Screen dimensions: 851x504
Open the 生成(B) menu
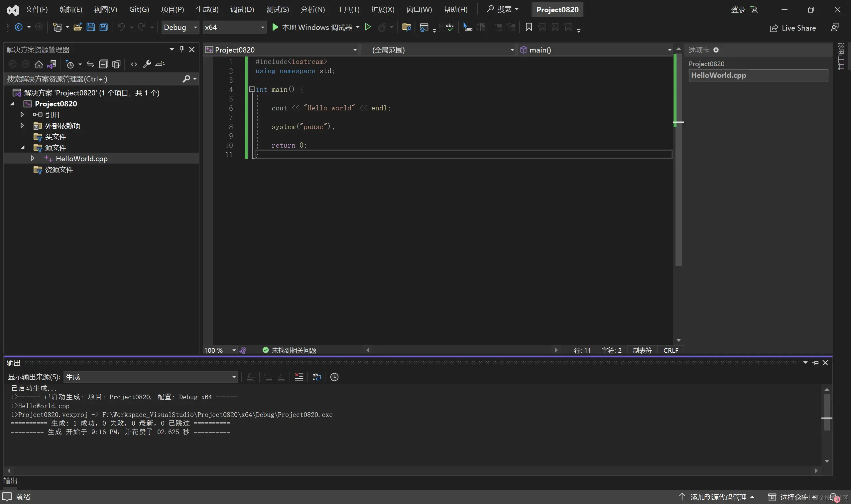tap(207, 10)
